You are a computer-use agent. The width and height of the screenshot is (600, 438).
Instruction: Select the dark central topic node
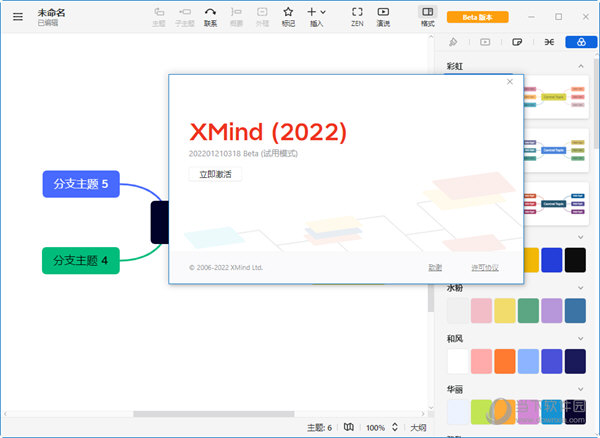[160, 222]
